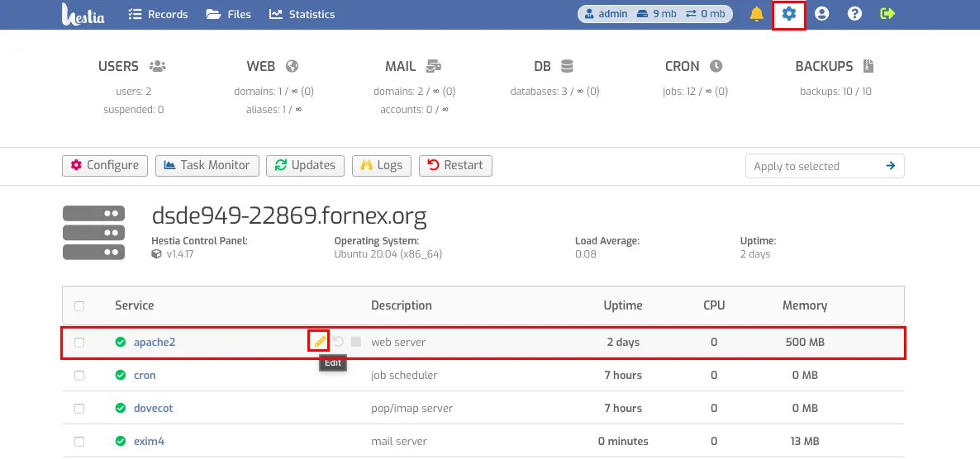
Task: Submit the bulk action arrow button
Action: (891, 166)
